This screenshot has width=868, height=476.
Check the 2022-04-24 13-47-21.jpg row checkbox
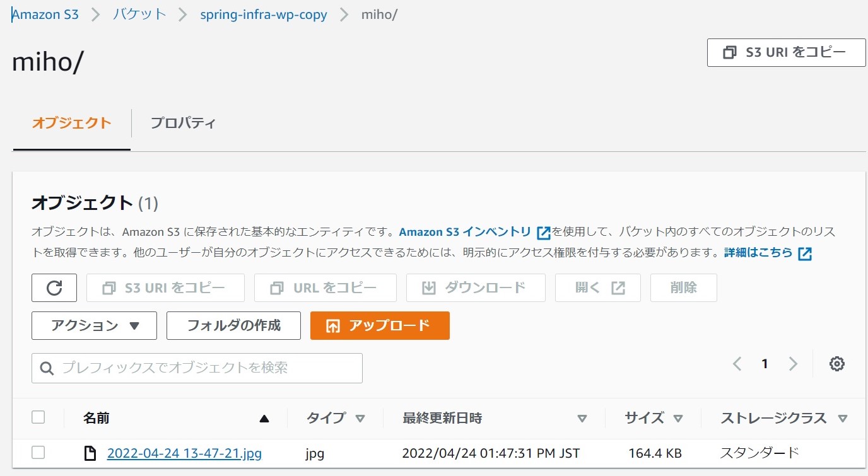[x=38, y=453]
